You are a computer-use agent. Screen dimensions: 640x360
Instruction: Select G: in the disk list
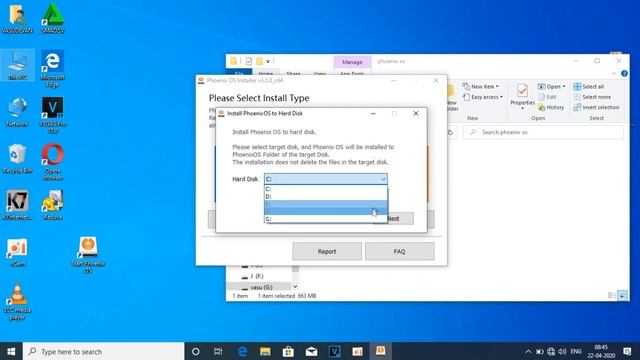click(x=326, y=219)
